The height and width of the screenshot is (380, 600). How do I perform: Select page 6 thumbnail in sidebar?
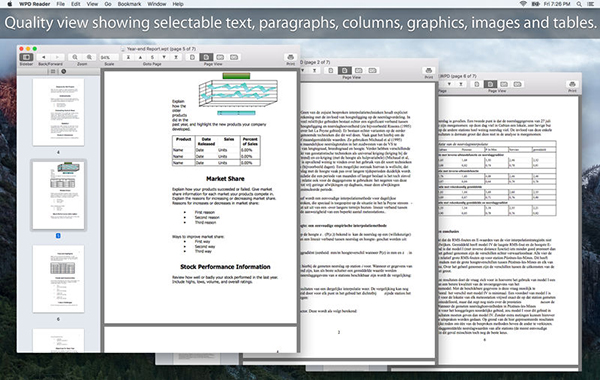(59, 279)
